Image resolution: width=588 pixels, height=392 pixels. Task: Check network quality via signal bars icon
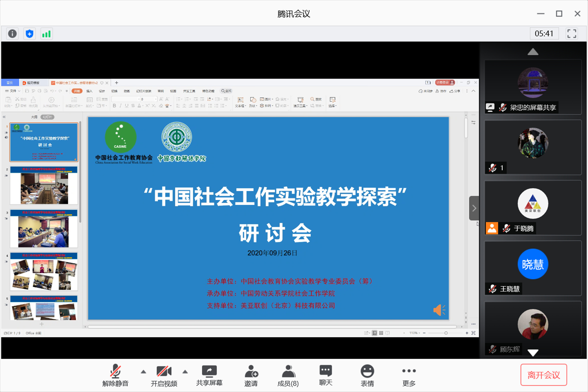tap(46, 34)
